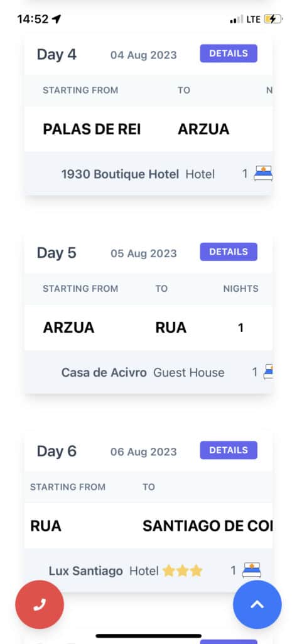Open Details for Day 6
Screen dimensions: 297x644
click(x=229, y=450)
